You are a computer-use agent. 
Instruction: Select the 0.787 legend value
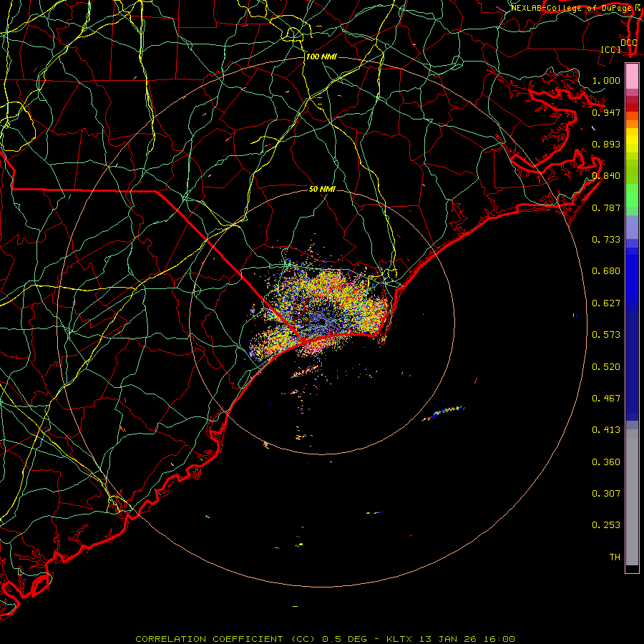coord(606,208)
